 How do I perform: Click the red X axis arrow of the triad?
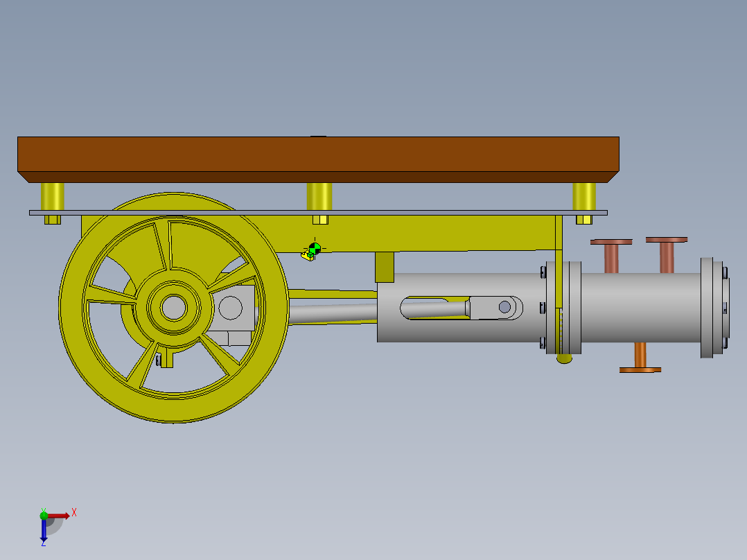59,516
